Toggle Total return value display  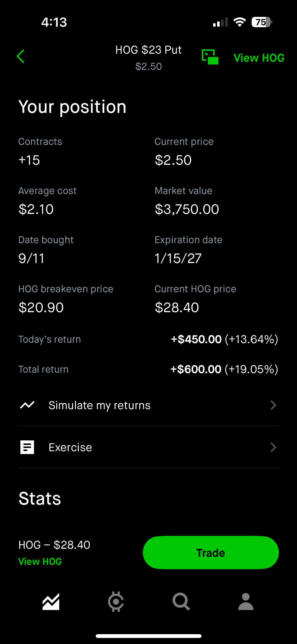tap(224, 369)
